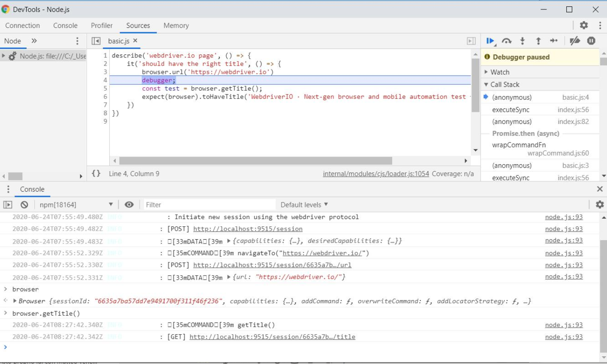The image size is (607, 364).
Task: Switch to Profiler tab
Action: click(x=102, y=25)
